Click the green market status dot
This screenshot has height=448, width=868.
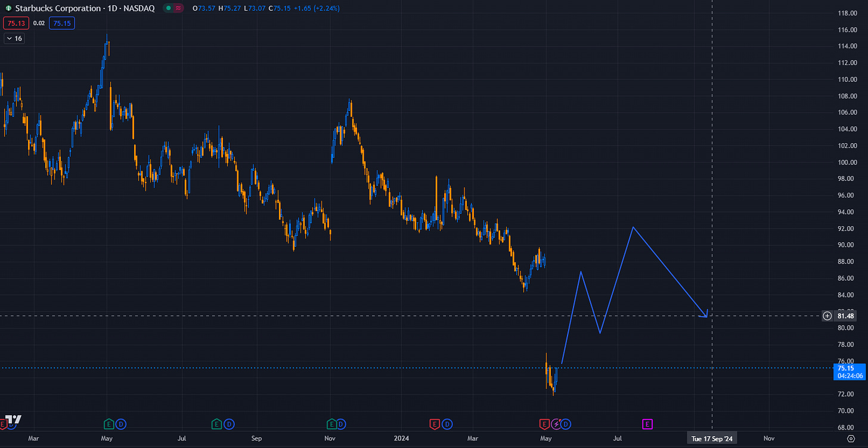pos(169,8)
